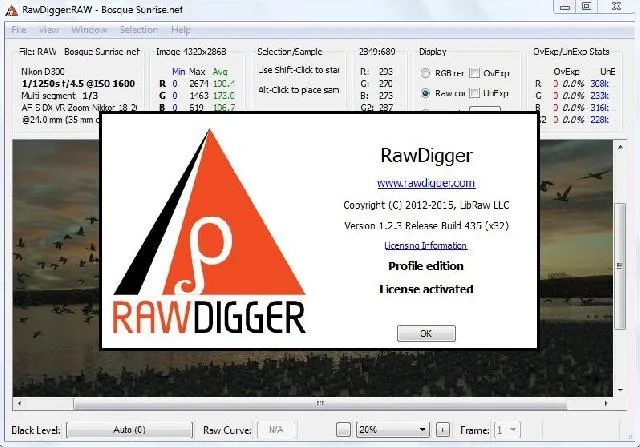Click the G channel Avg value 173.0
Viewport: 640px width, 447px height.
pyautogui.click(x=224, y=96)
